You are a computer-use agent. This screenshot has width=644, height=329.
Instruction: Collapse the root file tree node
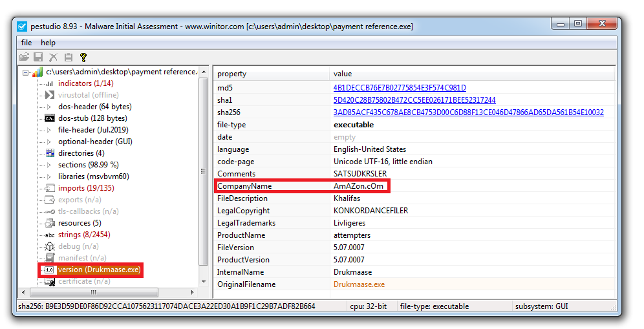[x=25, y=72]
